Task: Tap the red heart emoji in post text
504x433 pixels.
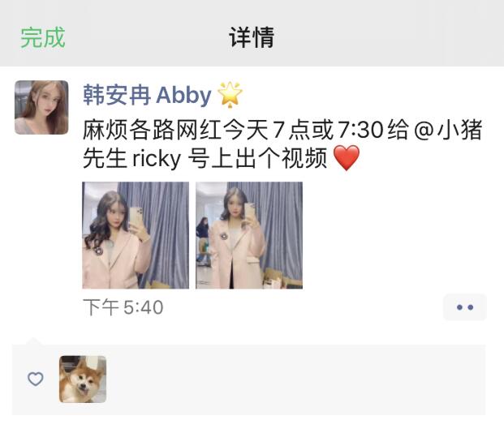Action: click(x=347, y=158)
